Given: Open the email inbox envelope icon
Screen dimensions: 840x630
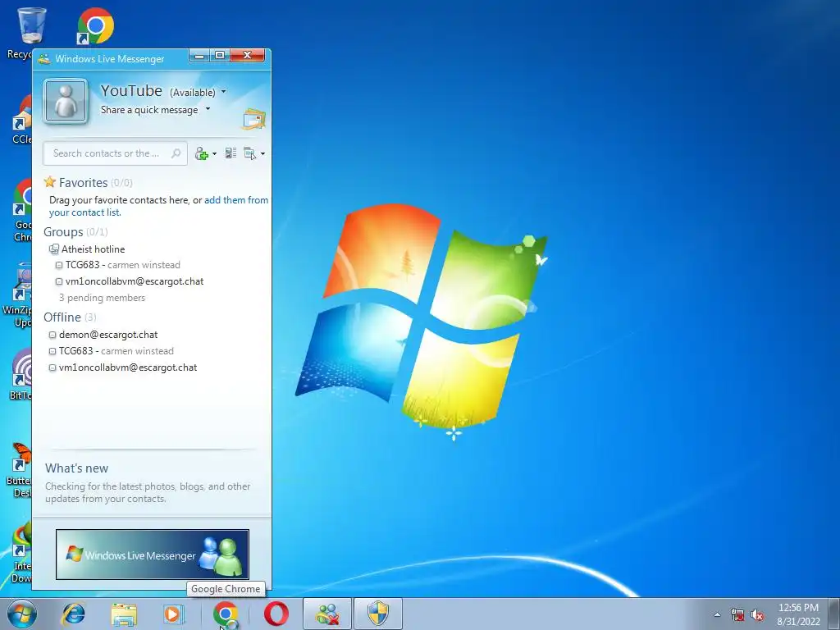Looking at the screenshot, I should pyautogui.click(x=254, y=119).
